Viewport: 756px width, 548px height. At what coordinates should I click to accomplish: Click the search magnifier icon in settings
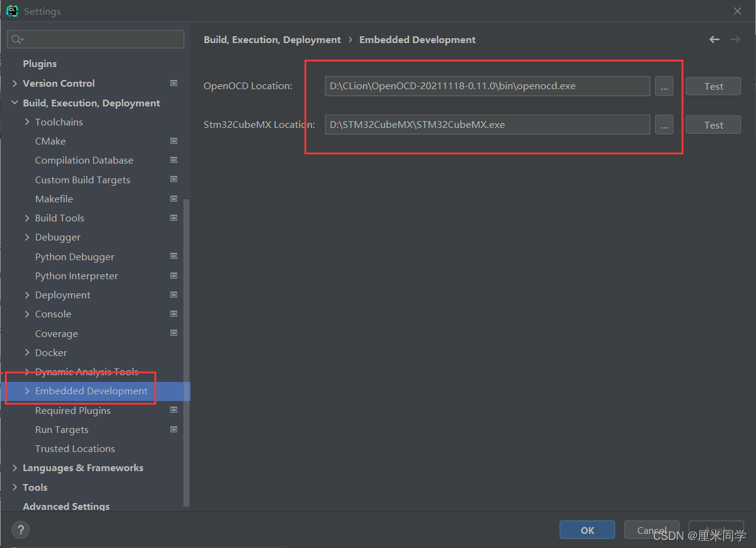(17, 39)
